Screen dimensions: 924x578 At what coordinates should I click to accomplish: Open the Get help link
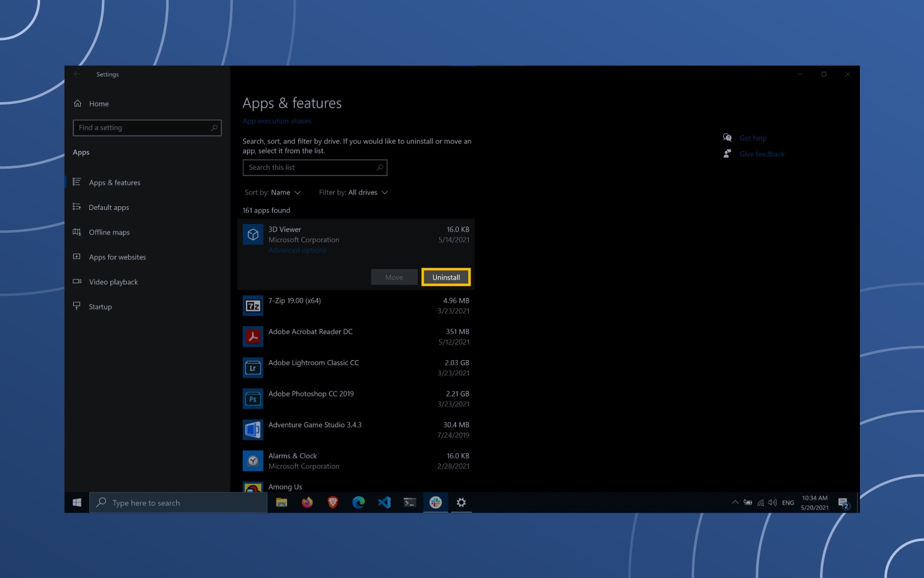[x=753, y=138]
